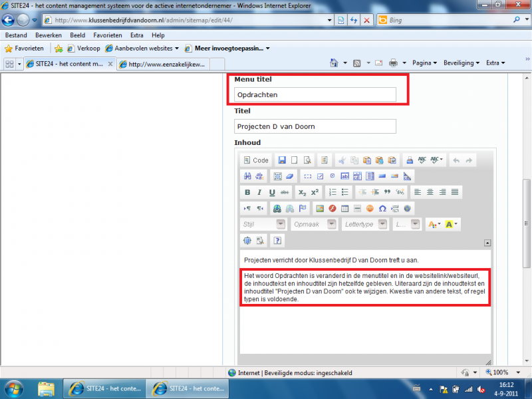Expand the Opmaak format dropdown
The height and width of the screenshot is (399, 532).
[313, 224]
